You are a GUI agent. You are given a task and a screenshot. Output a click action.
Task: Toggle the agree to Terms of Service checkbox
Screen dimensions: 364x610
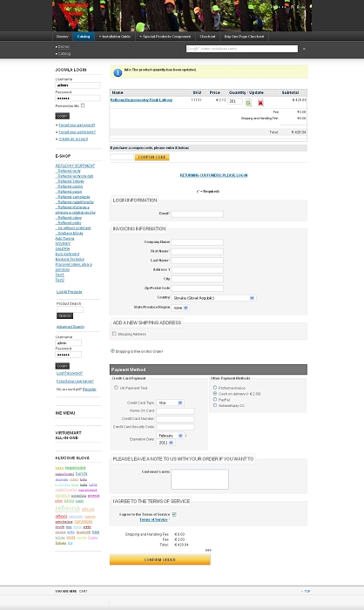pyautogui.click(x=174, y=514)
